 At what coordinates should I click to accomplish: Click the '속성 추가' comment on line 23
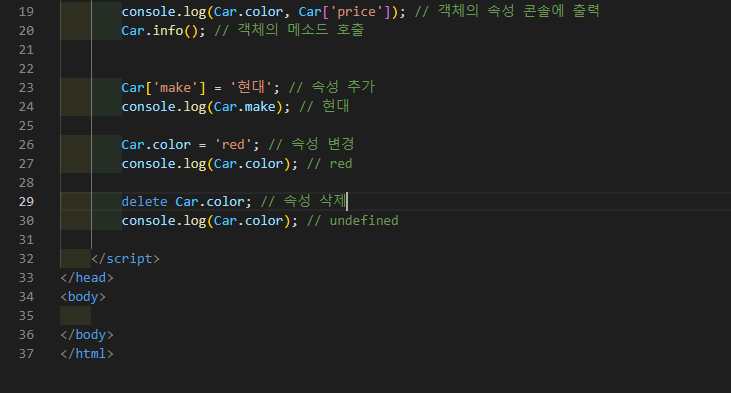click(331, 87)
